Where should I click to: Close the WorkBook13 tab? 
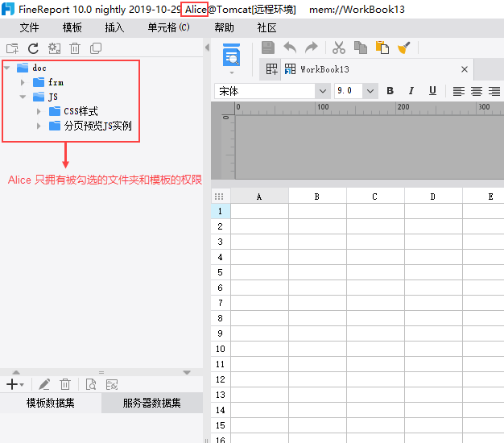(465, 69)
